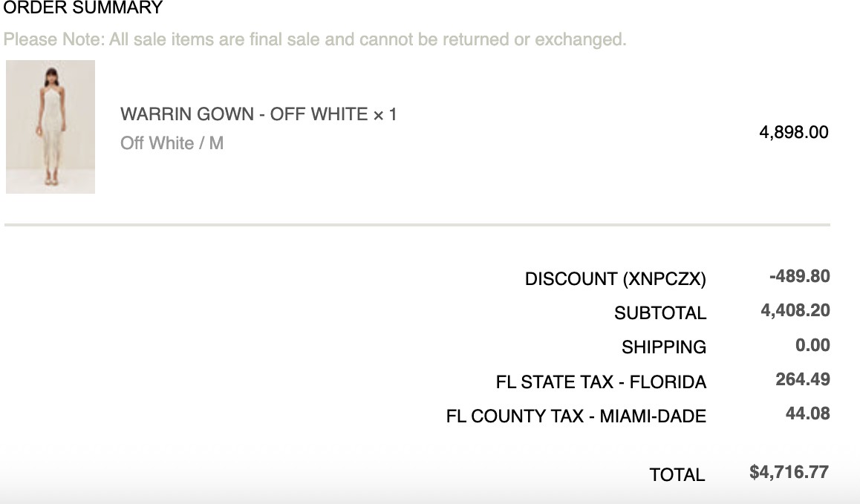Select the 0.00 shipping amount

[812, 345]
